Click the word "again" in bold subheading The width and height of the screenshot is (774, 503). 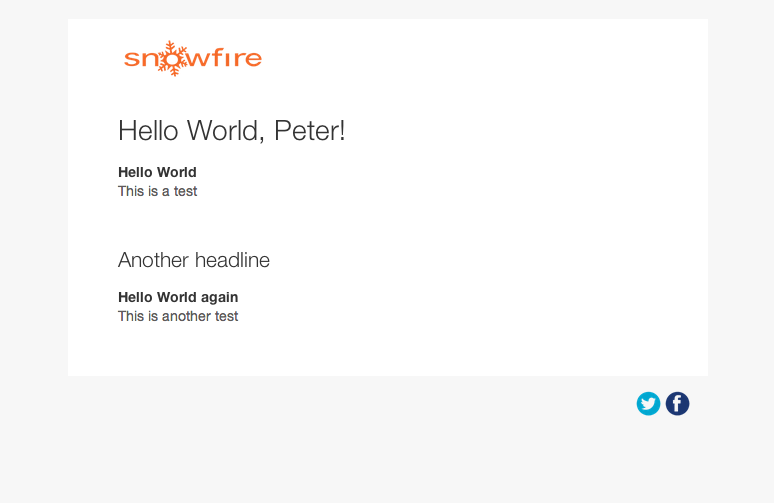click(x=219, y=297)
